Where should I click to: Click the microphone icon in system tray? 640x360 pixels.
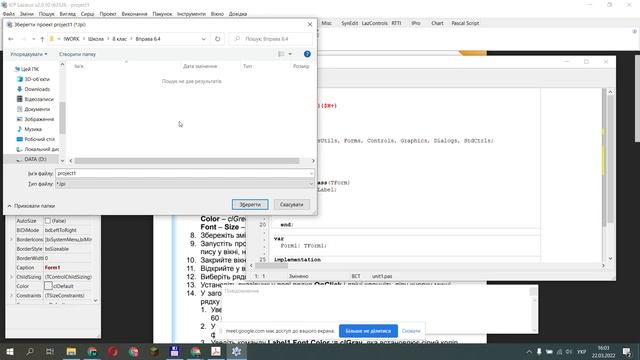(x=539, y=351)
